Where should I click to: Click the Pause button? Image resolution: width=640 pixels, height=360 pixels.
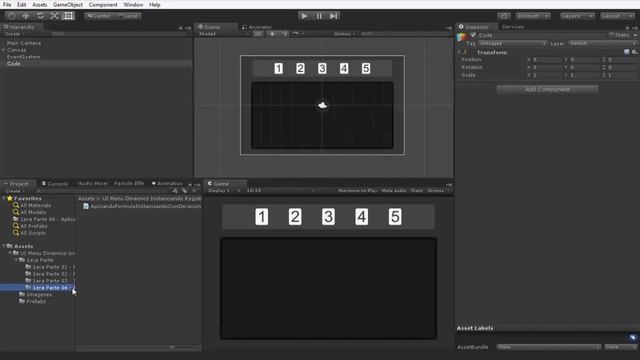[x=319, y=16]
